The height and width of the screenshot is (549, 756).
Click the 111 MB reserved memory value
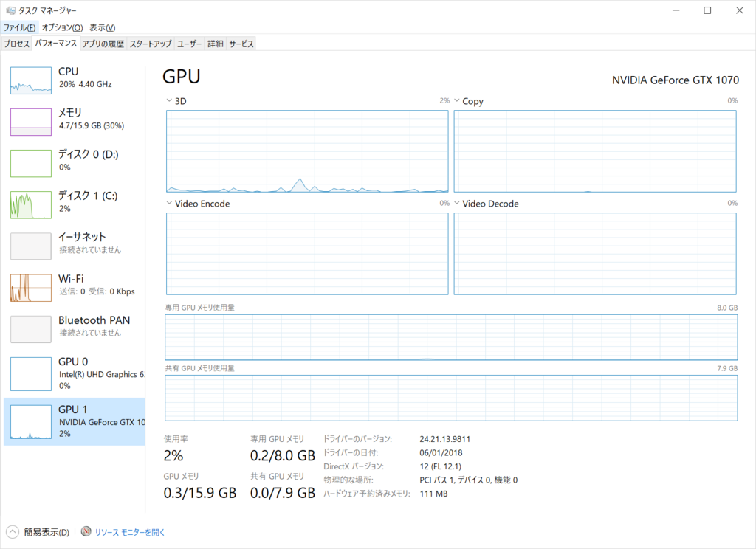433,494
